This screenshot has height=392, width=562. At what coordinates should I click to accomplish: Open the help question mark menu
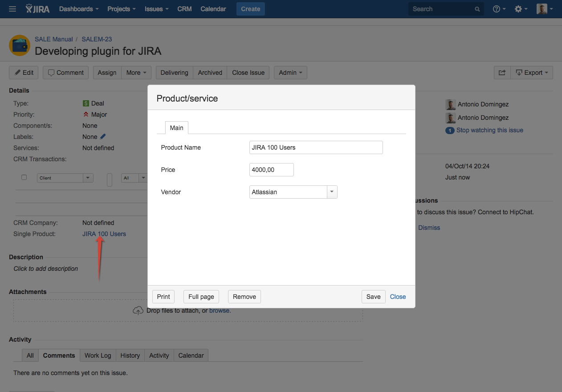point(499,9)
